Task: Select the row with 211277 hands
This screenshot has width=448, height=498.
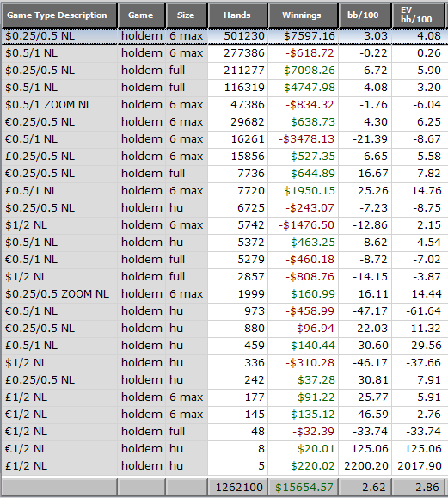Action: tap(224, 71)
